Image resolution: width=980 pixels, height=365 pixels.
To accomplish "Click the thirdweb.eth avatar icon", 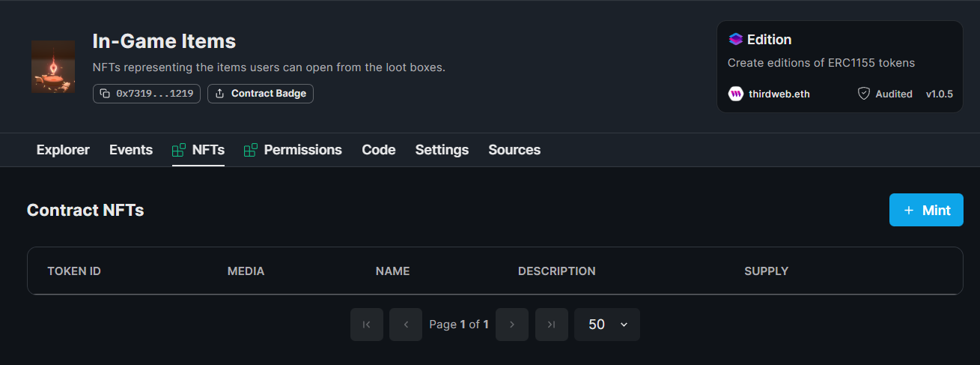I will coord(735,94).
